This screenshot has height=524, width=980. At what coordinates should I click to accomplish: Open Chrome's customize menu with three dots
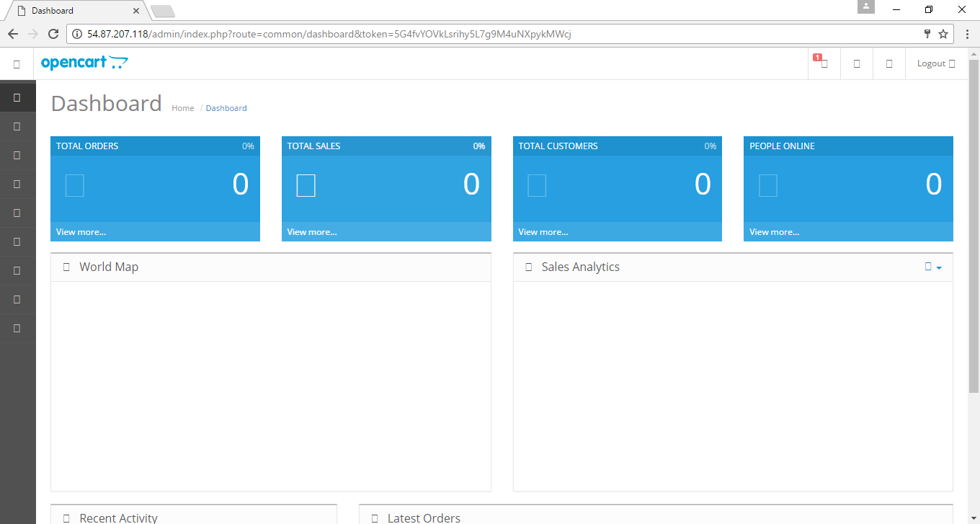(968, 34)
